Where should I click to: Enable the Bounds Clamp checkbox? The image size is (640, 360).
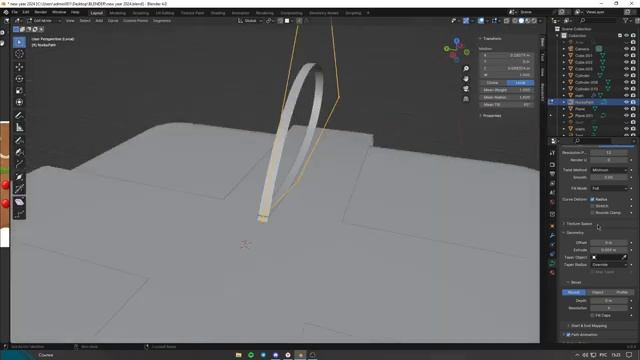(x=592, y=213)
